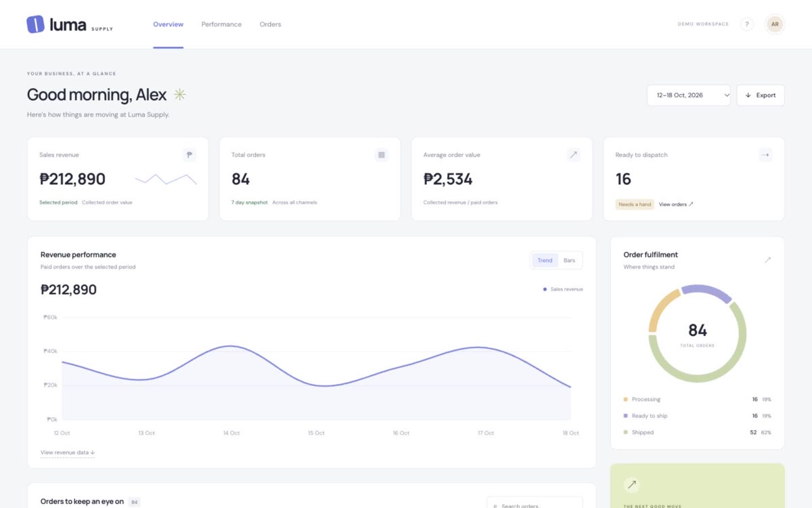Open the Orders tab
The image size is (812, 508).
(270, 24)
